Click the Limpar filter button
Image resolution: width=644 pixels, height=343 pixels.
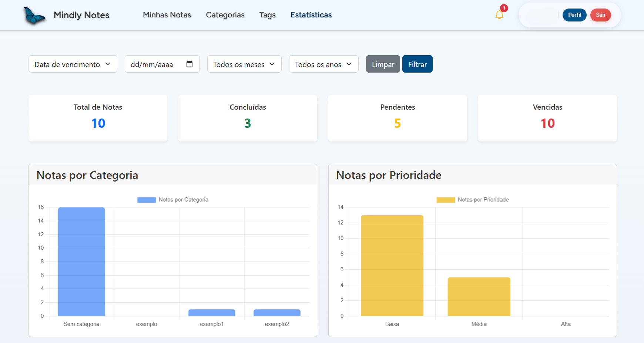click(x=383, y=64)
